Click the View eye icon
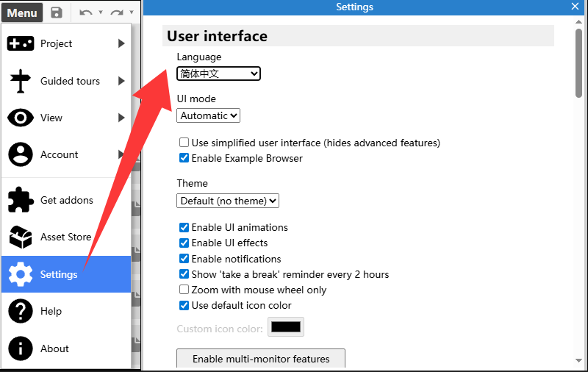This screenshot has width=588, height=372. (x=21, y=118)
